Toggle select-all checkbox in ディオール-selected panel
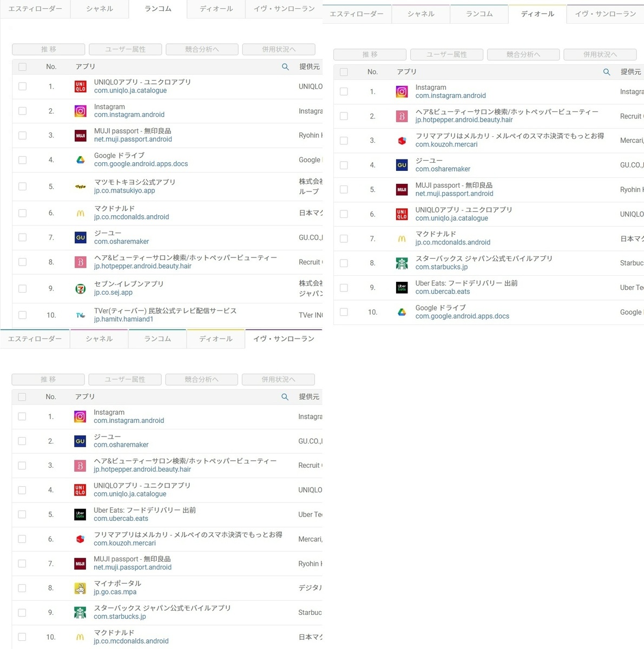The height and width of the screenshot is (649, 644). tap(344, 72)
